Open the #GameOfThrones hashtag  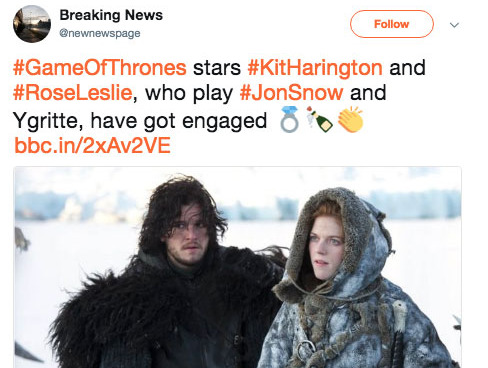(100, 68)
